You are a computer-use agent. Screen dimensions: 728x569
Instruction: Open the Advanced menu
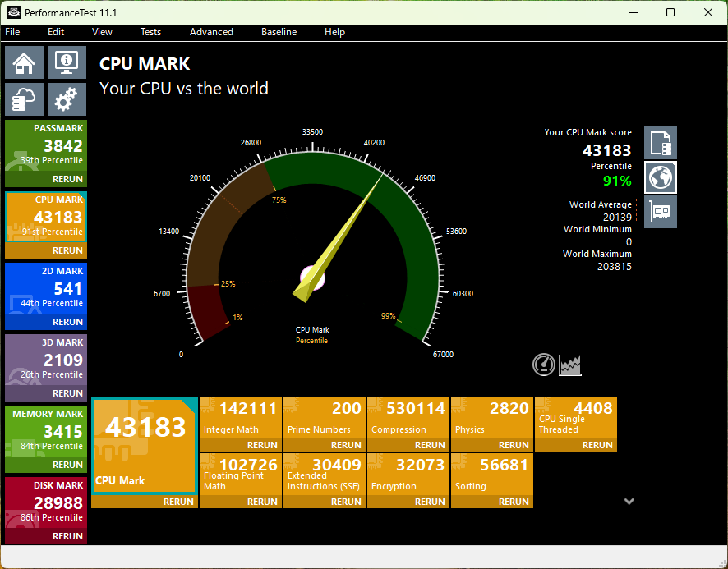(211, 32)
